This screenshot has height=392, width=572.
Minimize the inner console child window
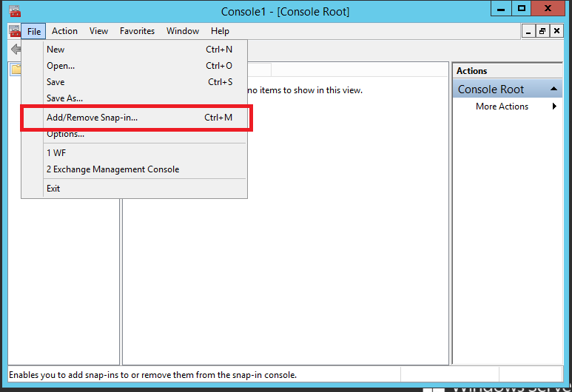(528, 31)
